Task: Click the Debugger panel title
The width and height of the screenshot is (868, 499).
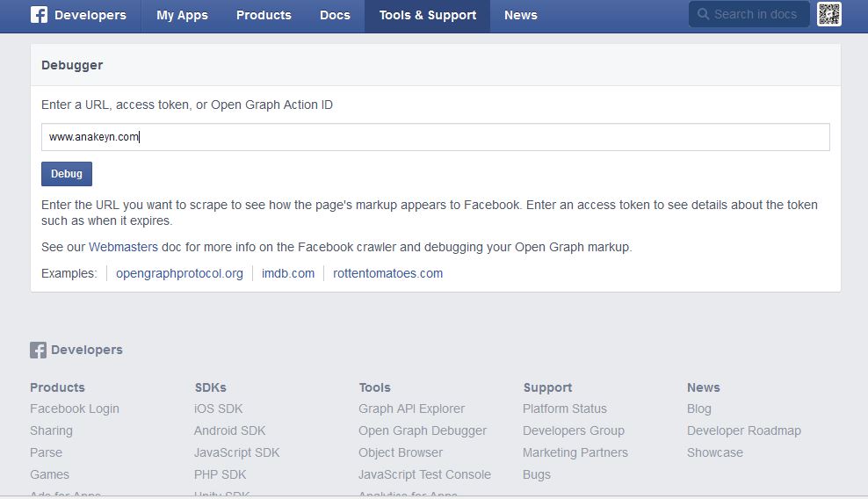Action: pos(72,65)
